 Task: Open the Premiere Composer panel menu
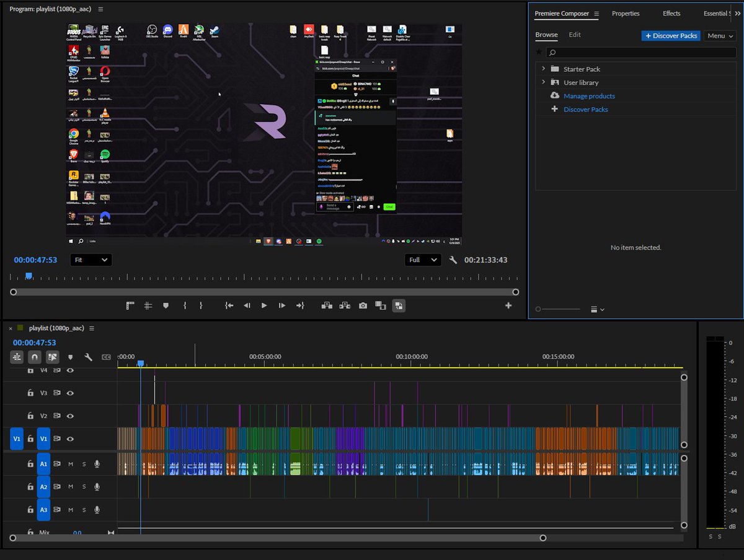[596, 14]
